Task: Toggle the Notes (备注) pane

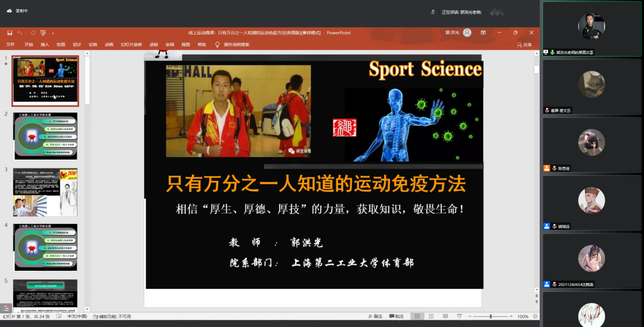Action: pyautogui.click(x=376, y=316)
